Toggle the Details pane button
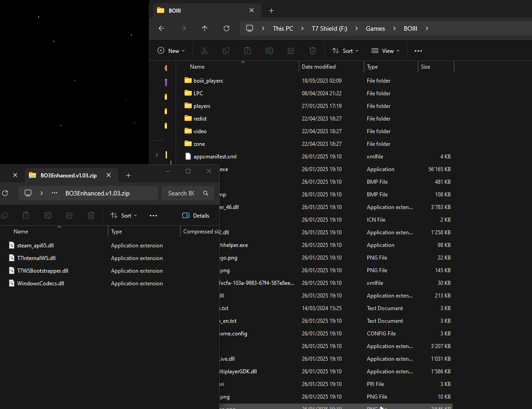532x409 pixels. [196, 216]
